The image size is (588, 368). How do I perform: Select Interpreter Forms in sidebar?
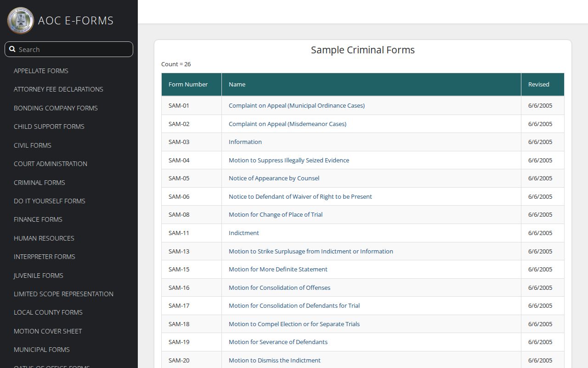pyautogui.click(x=45, y=257)
